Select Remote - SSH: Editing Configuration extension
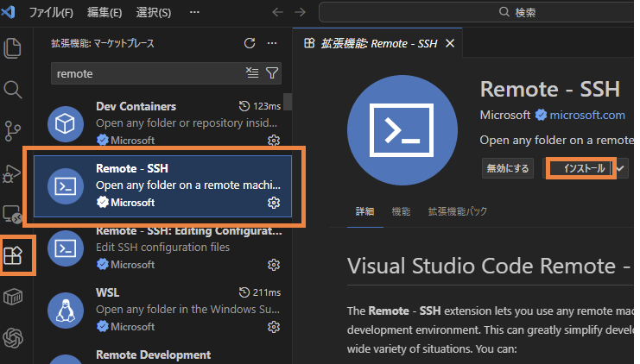The image size is (640, 364). point(163,248)
